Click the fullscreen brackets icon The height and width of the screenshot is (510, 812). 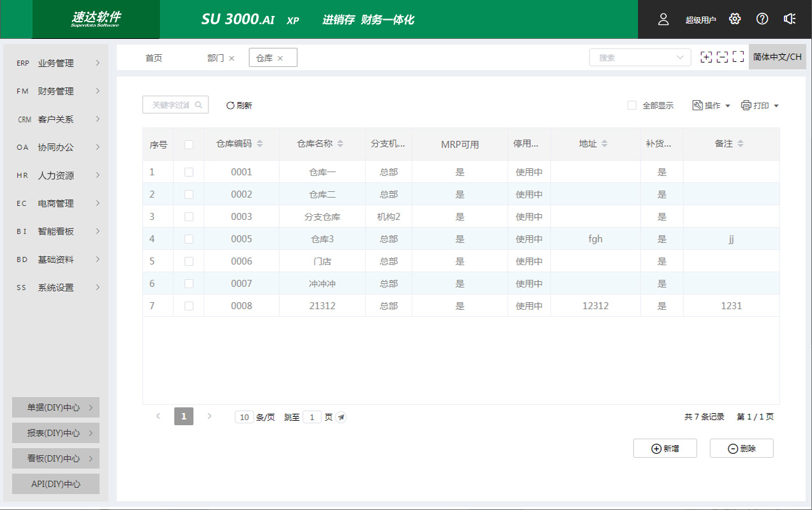(x=738, y=57)
